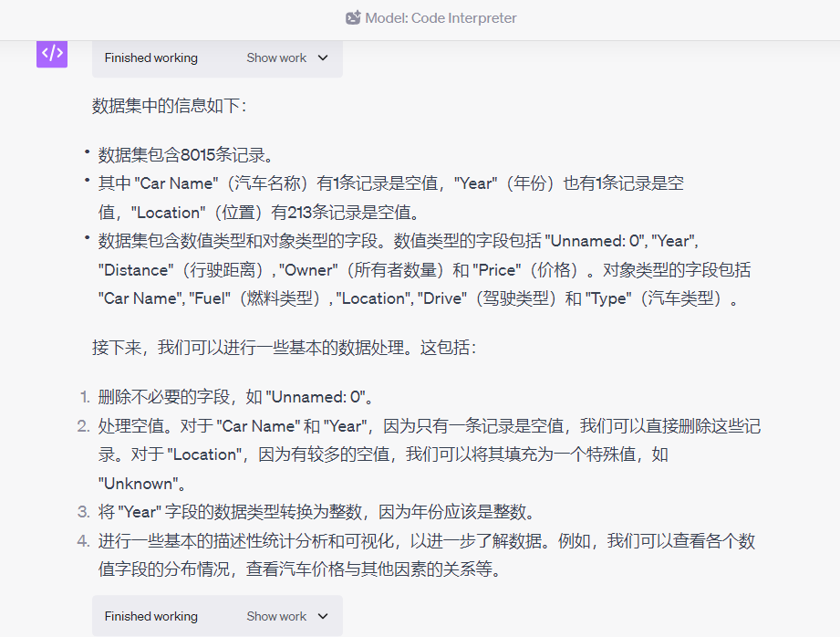
Task: Click 'Show work' in the lower status bar
Action: (x=275, y=616)
